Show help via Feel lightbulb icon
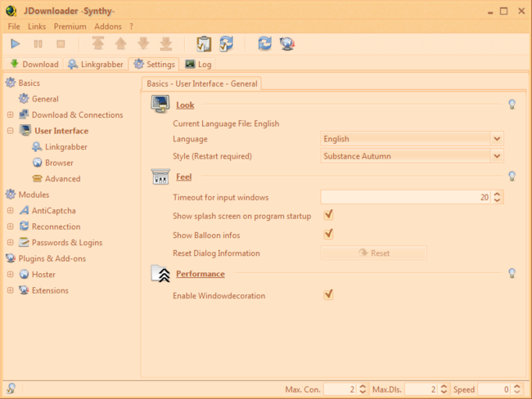Screen dimensions: 532x399 (512, 176)
